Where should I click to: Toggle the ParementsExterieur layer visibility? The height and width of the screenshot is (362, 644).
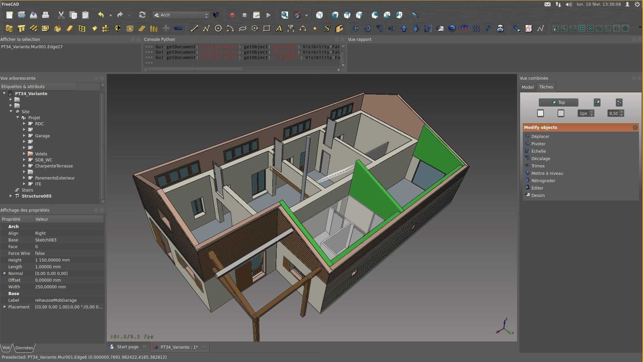(x=55, y=177)
